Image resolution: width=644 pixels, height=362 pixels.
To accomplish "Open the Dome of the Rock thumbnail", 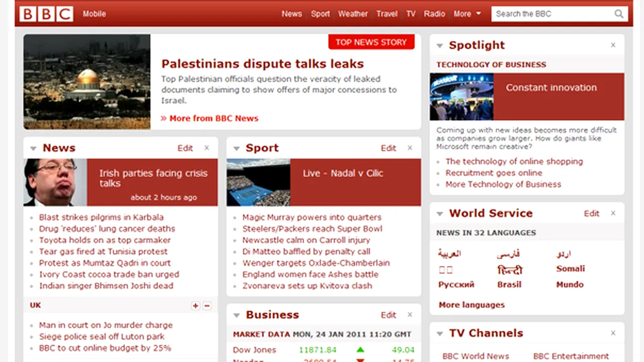I will coord(87,82).
